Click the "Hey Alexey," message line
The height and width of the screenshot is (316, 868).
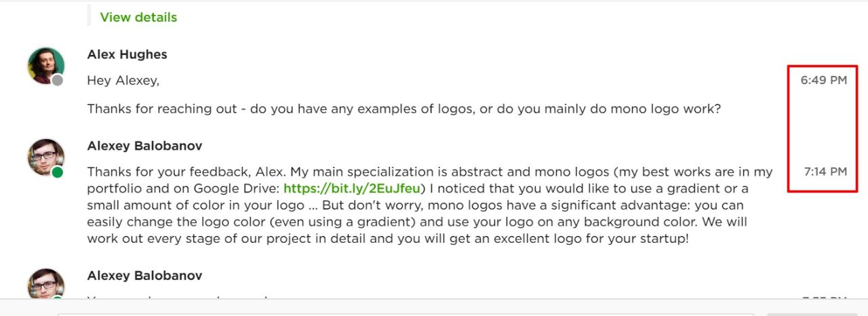click(x=123, y=81)
